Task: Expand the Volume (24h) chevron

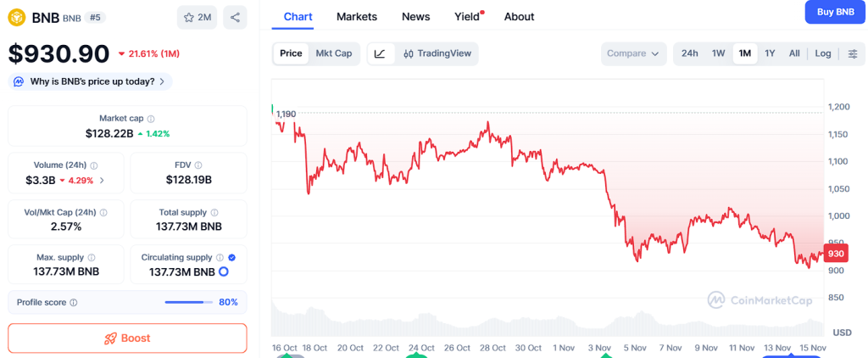Action: pos(103,180)
